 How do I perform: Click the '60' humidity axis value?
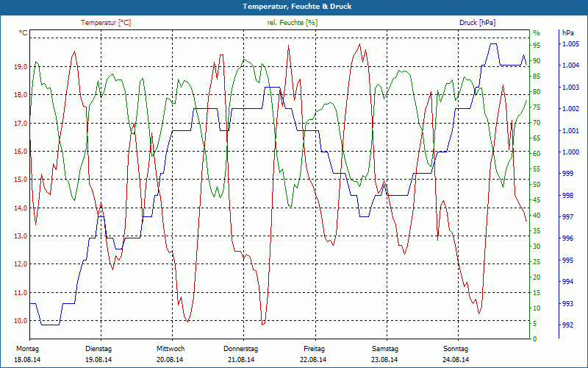click(x=537, y=154)
